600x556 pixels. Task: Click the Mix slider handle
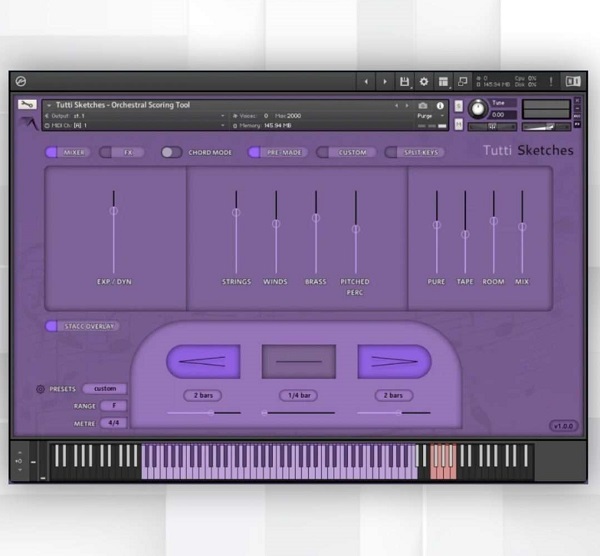click(522, 227)
